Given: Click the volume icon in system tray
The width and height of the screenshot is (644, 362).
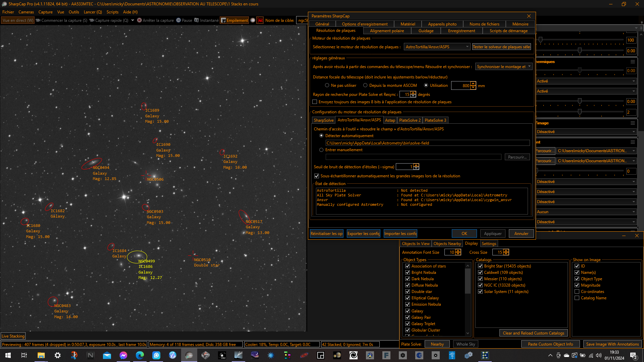Looking at the screenshot, I should pyautogui.click(x=599, y=355).
